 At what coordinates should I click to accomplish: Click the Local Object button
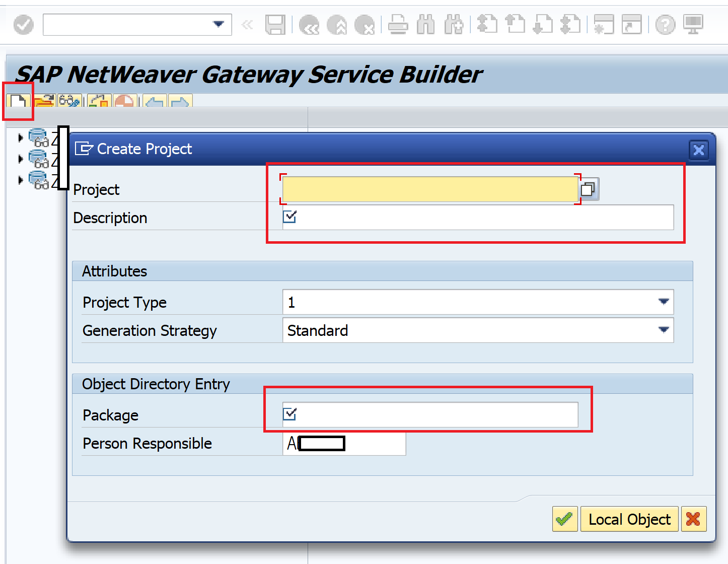tap(629, 519)
